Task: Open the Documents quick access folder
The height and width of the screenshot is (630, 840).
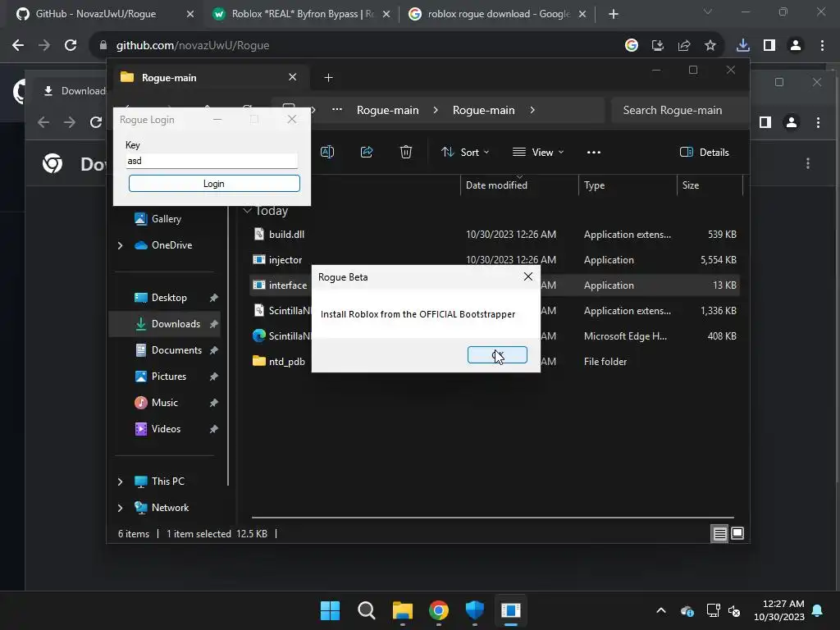Action: [176, 350]
